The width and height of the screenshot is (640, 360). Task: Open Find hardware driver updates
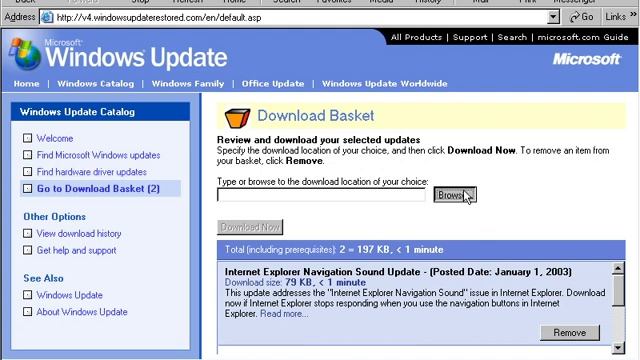91,172
